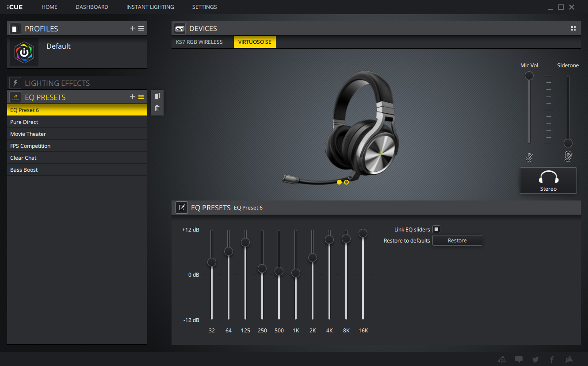Viewport: 588px width, 366px height.
Task: Toggle devices grid view icon
Action: coord(573,28)
